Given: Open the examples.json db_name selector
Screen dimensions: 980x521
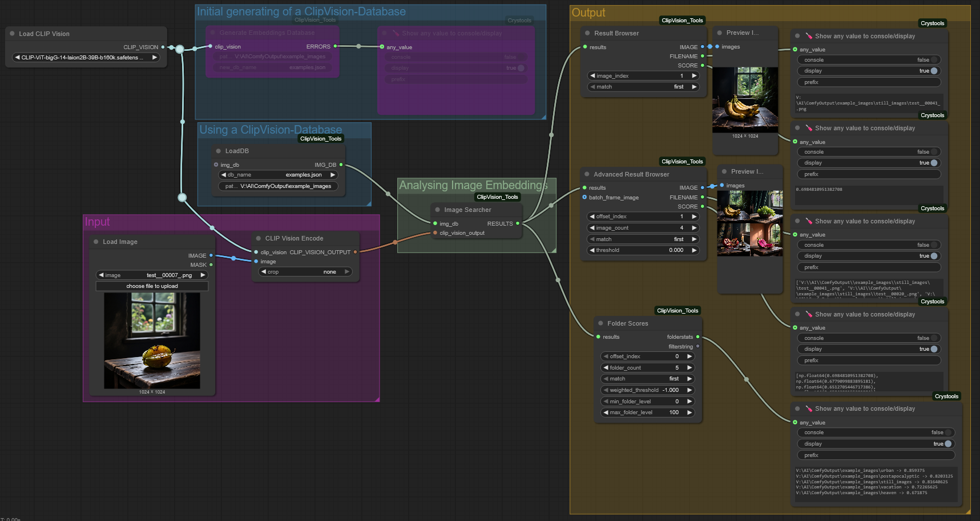Looking at the screenshot, I should 278,175.
